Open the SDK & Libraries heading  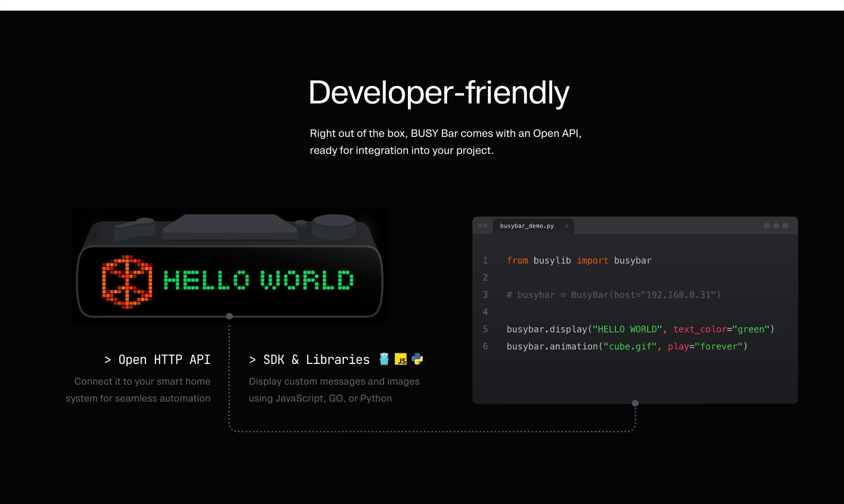pos(309,360)
